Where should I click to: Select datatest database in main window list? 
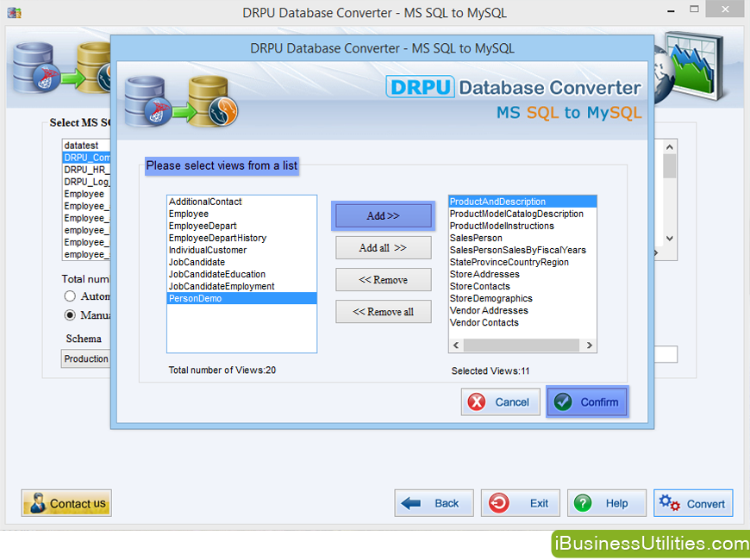pos(86,146)
